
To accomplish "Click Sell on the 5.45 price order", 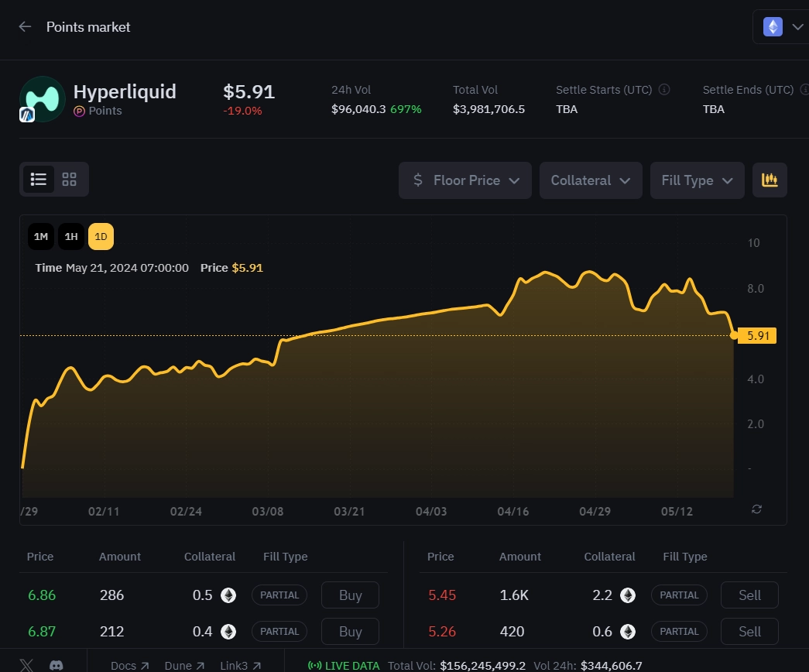I will click(749, 595).
